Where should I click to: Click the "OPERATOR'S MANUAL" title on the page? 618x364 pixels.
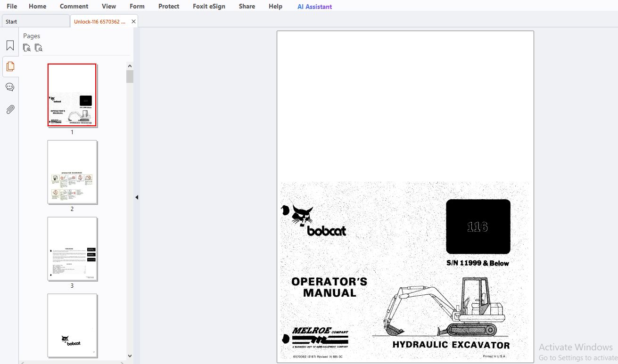[329, 287]
